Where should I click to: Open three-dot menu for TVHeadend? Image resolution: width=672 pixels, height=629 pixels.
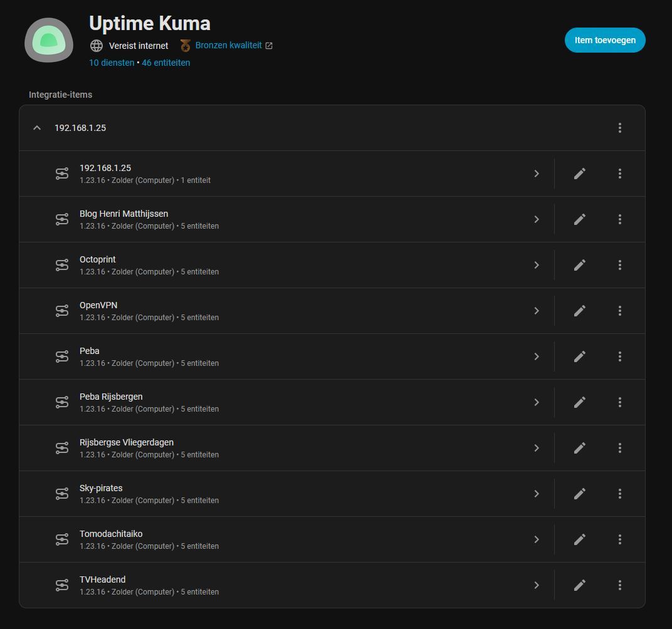[619, 585]
